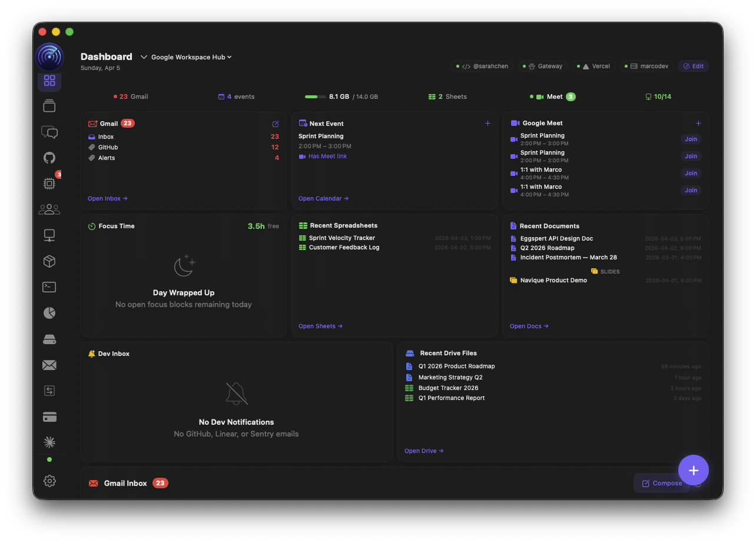Open Q2 2026 Roadmap document
Viewport: 756px width, 543px height.
coord(606,248)
